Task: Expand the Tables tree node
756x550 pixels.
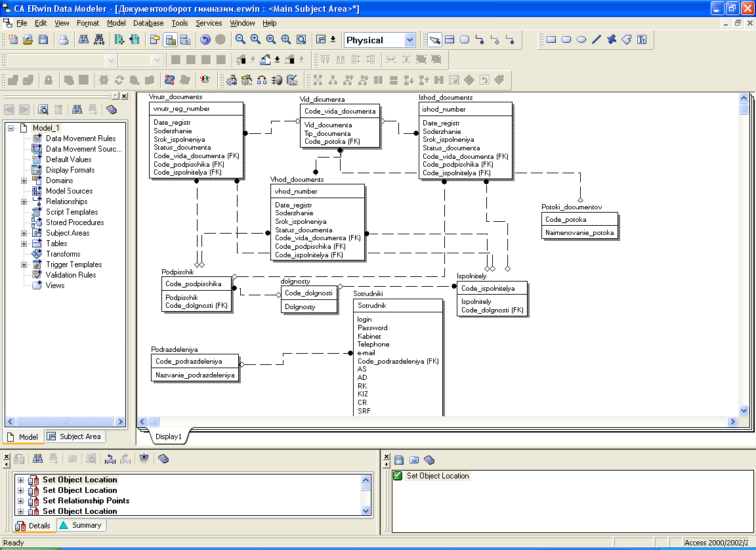Action: coord(24,243)
